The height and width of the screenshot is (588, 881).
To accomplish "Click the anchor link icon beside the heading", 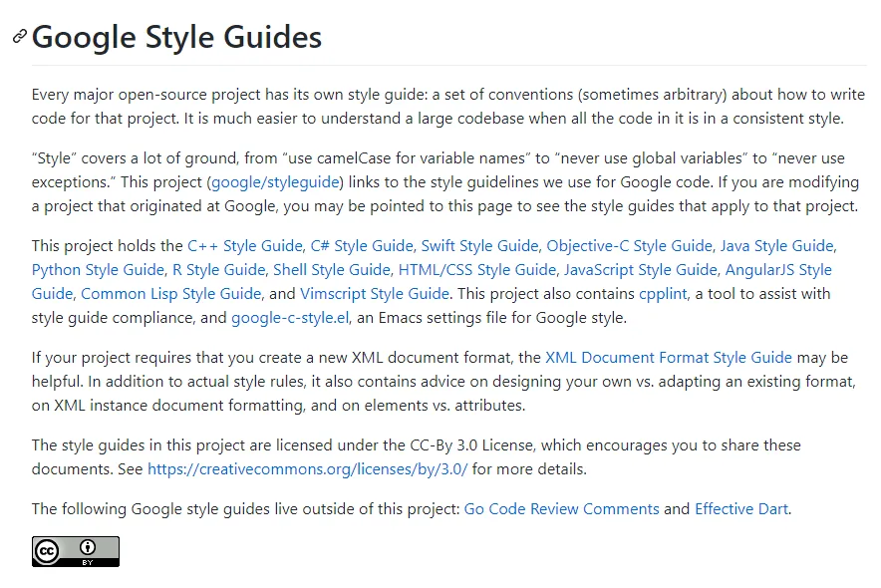I will coord(20,37).
